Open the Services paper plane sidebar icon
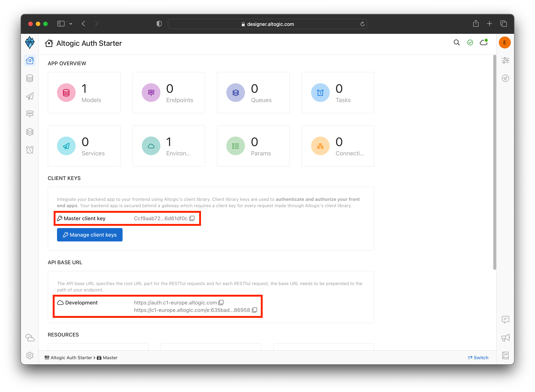Image resolution: width=535 pixels, height=392 pixels. tap(30, 96)
